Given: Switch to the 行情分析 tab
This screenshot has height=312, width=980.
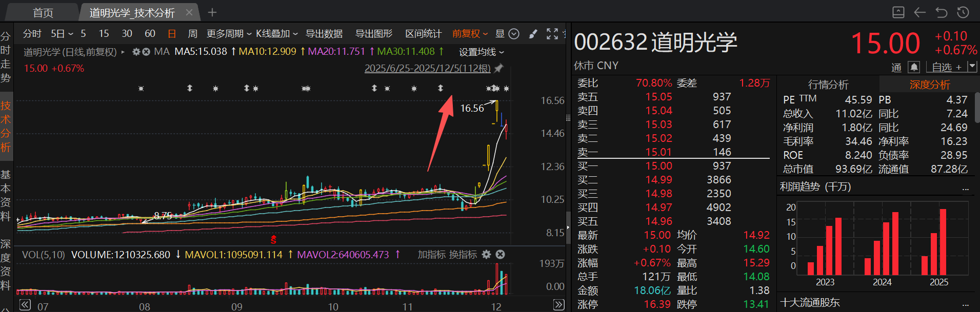Looking at the screenshot, I should pos(828,85).
